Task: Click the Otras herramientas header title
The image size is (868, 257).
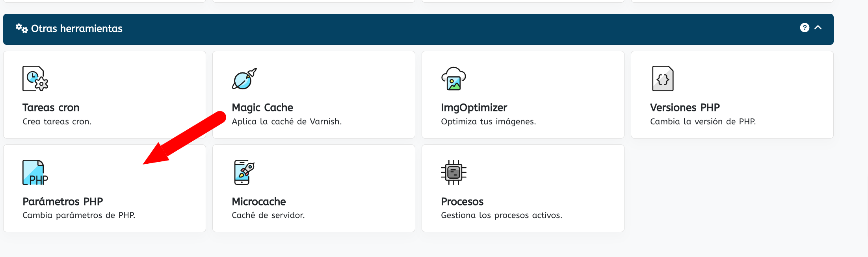Action: tap(77, 28)
